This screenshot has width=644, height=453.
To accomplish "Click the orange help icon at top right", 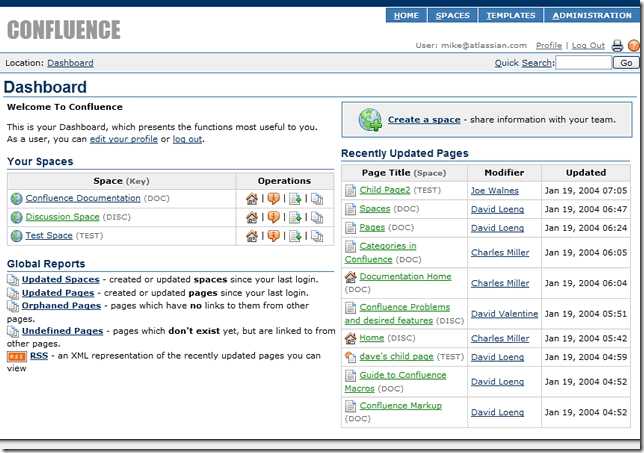I will (x=635, y=46).
